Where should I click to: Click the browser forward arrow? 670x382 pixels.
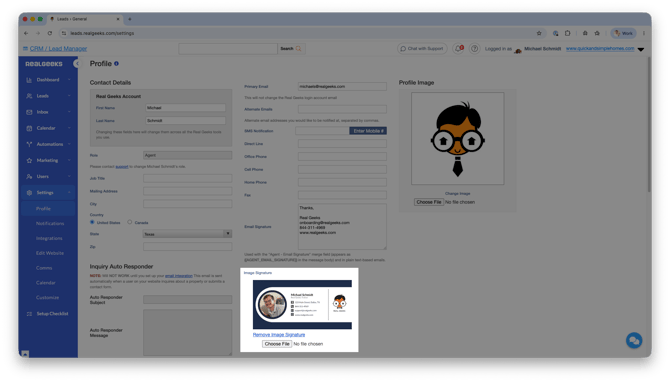38,33
